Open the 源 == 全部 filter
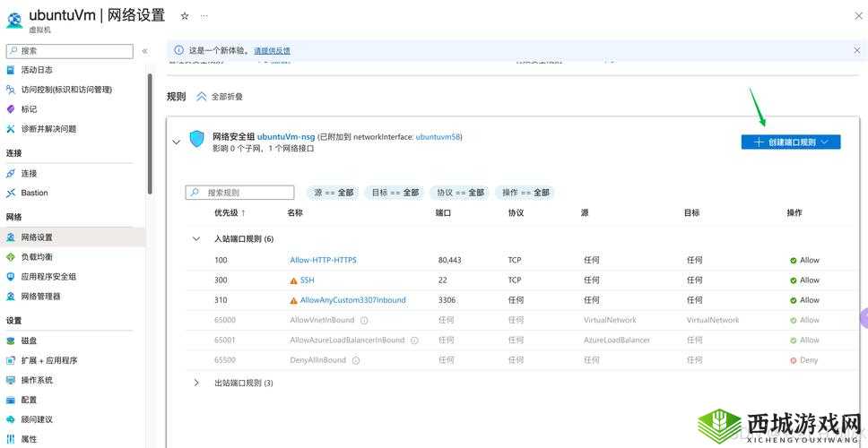This screenshot has height=448, width=868. (334, 193)
